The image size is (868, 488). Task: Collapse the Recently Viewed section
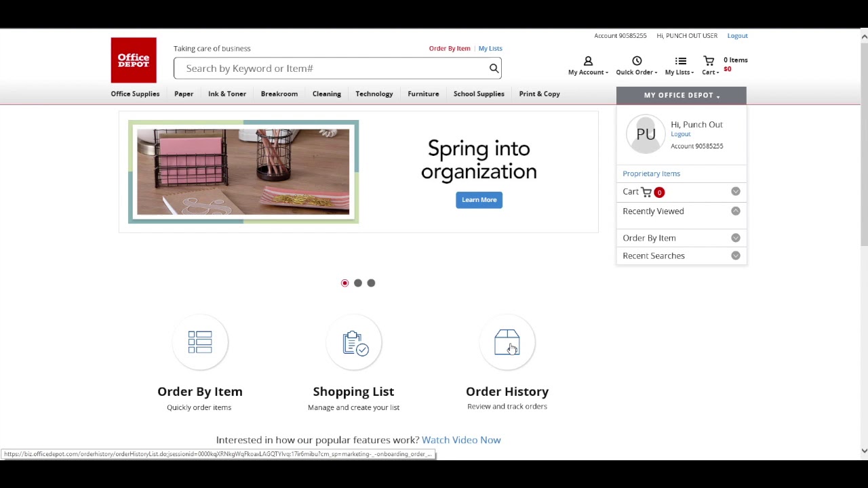click(x=736, y=211)
